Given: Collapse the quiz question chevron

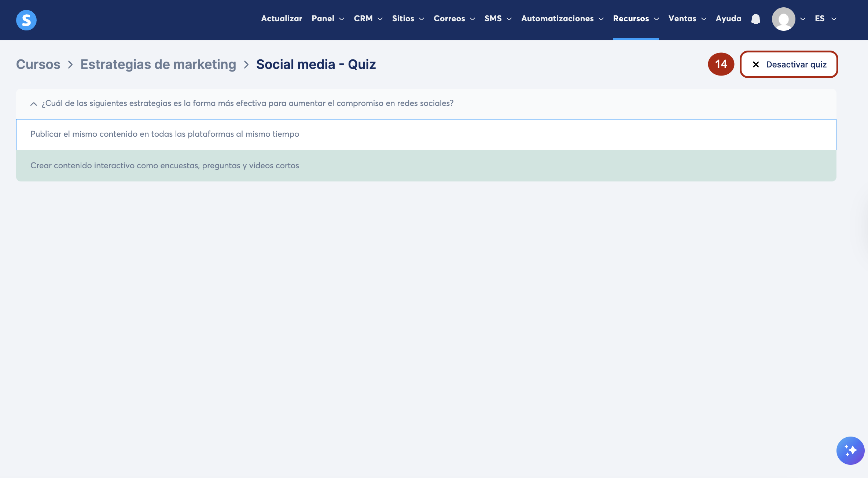Looking at the screenshot, I should [33, 104].
